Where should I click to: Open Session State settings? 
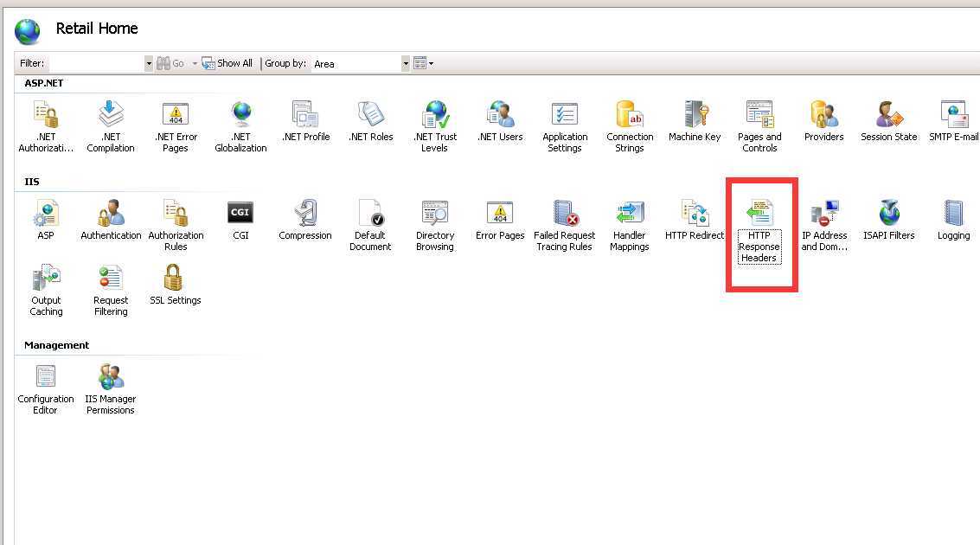(889, 121)
